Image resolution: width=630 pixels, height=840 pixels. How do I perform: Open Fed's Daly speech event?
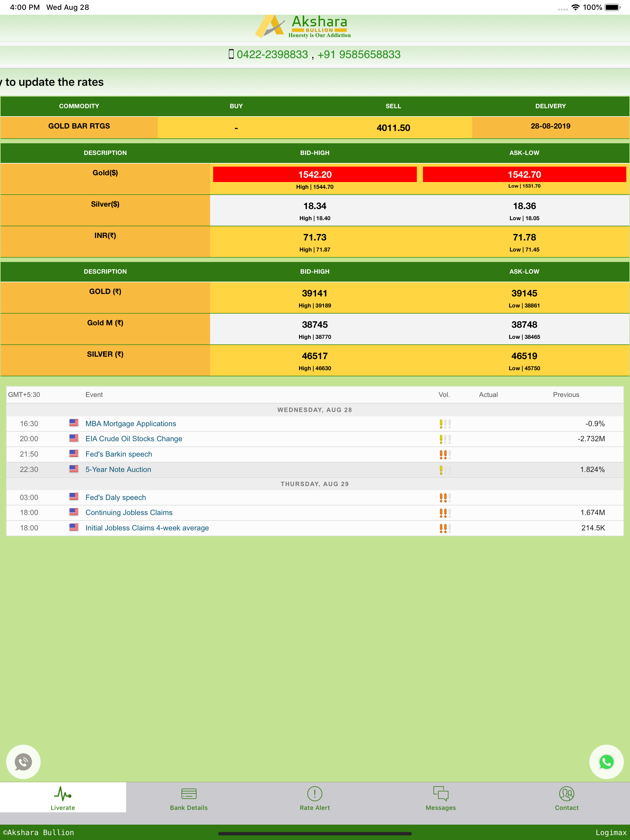[116, 497]
